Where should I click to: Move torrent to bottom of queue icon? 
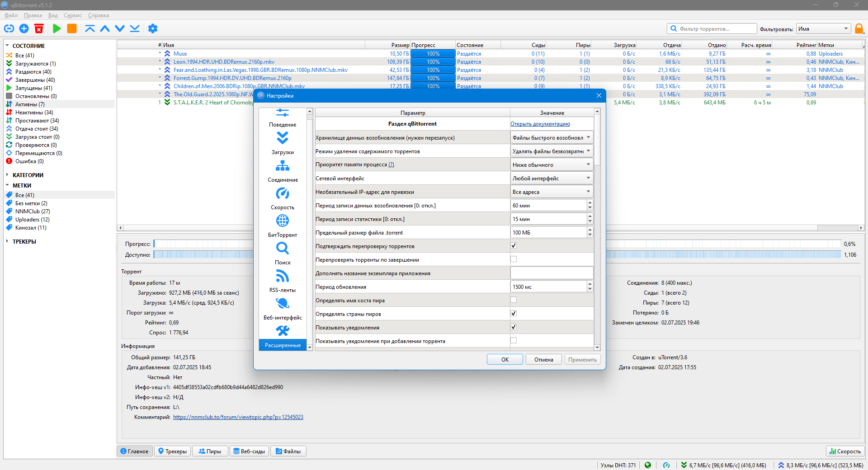135,28
